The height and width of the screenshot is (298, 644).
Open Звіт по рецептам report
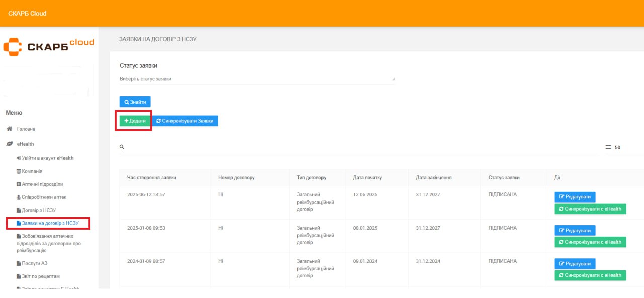[41, 276]
